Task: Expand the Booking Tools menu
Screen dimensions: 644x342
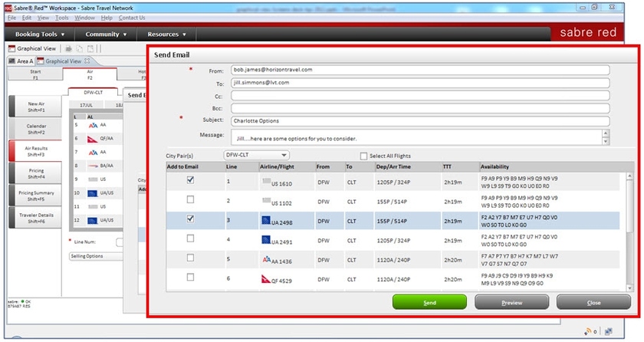Action: coord(40,34)
